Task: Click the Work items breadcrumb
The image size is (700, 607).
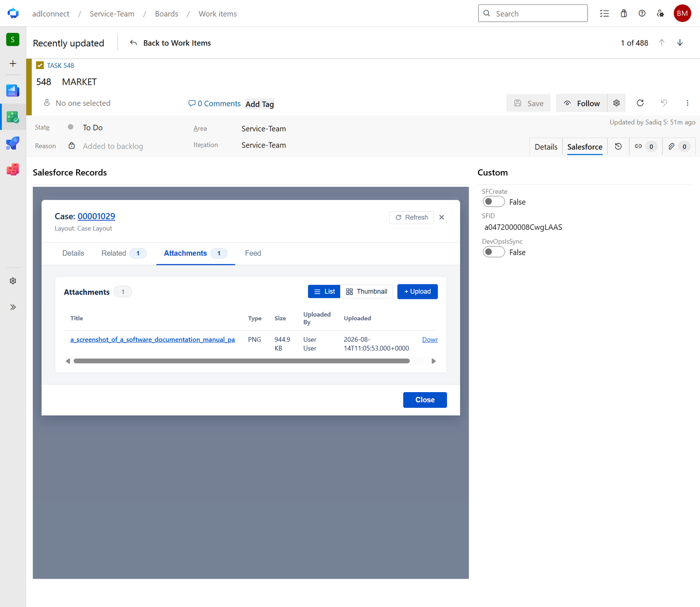Action: (217, 14)
